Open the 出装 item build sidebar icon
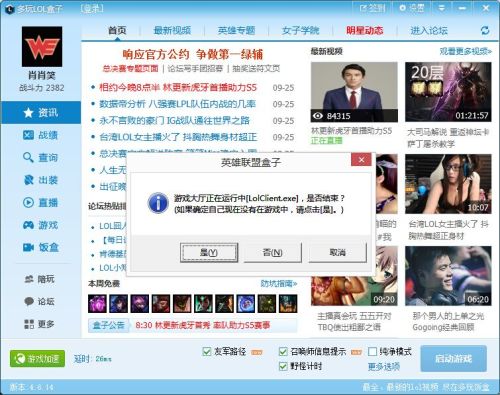Image resolution: width=500 pixels, height=395 pixels. (x=29, y=180)
